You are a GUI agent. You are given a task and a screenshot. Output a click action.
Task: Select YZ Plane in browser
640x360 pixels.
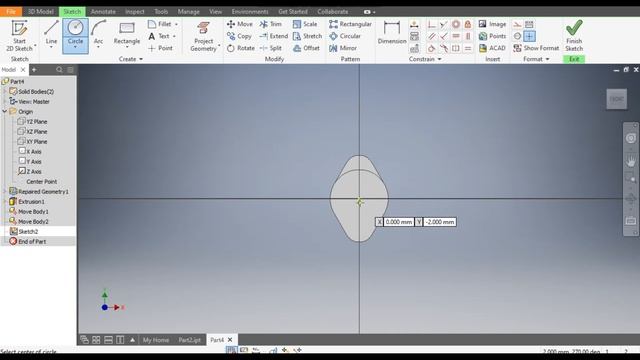pos(33,122)
